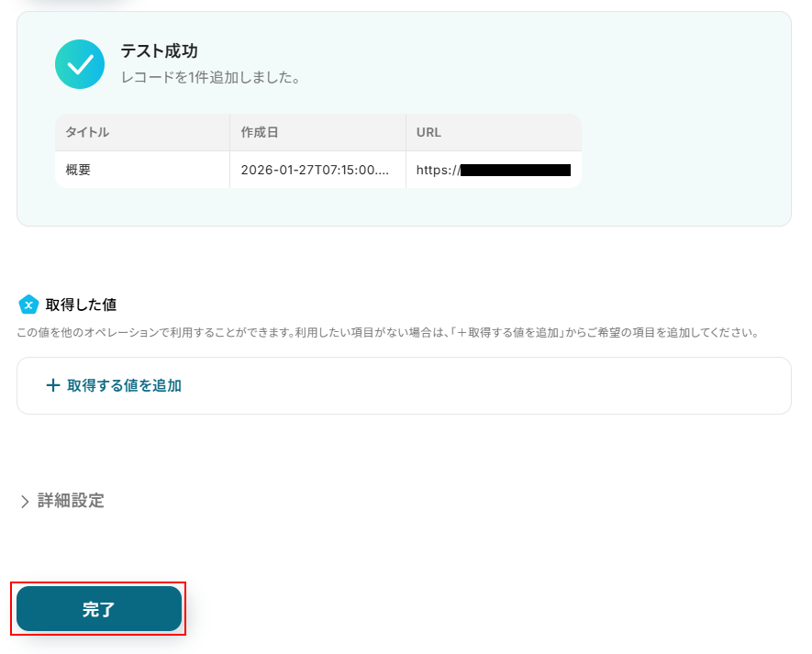Select the 作成日 column header
Viewport: 812px width, 654px height.
tap(318, 133)
